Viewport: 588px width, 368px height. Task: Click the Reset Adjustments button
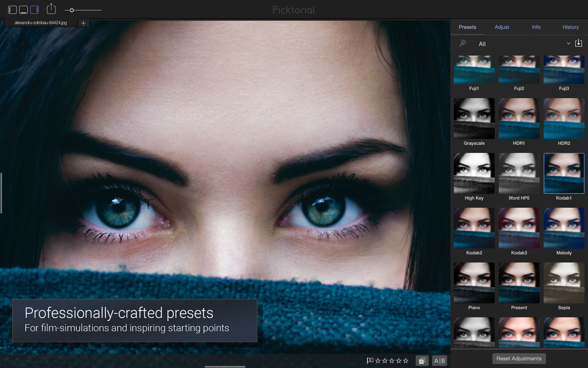pyautogui.click(x=519, y=358)
